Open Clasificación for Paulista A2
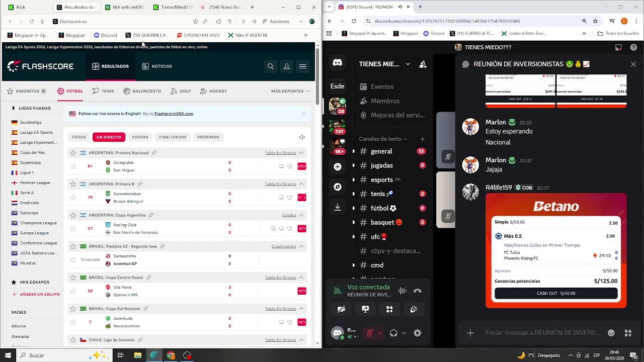 click(x=284, y=246)
